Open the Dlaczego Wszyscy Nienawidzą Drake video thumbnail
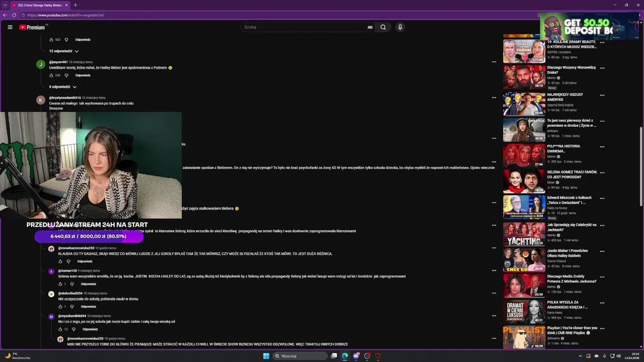 (524, 77)
